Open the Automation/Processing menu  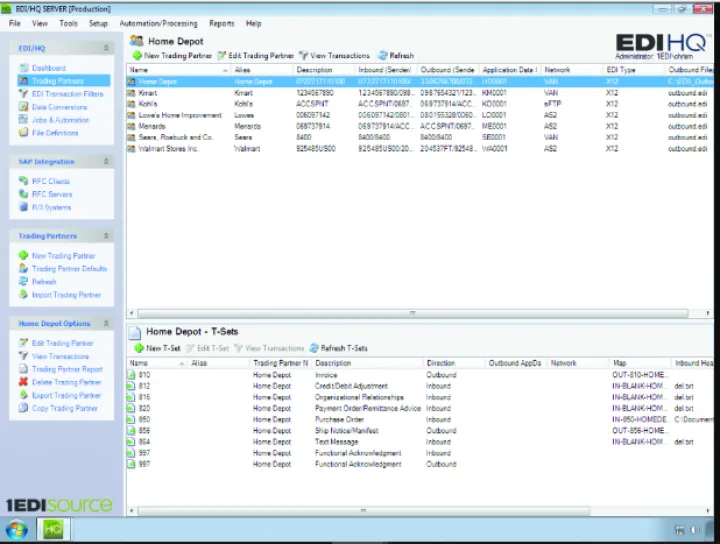click(x=158, y=22)
